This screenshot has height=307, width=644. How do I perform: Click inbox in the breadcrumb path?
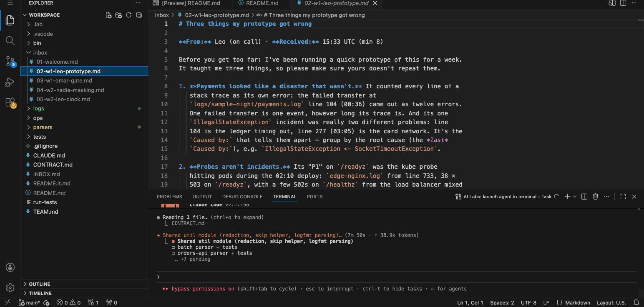click(x=162, y=15)
